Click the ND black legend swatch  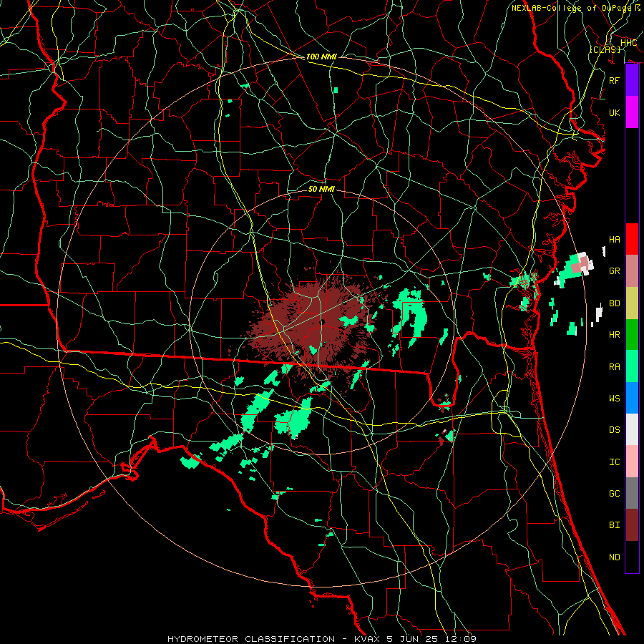tap(632, 557)
